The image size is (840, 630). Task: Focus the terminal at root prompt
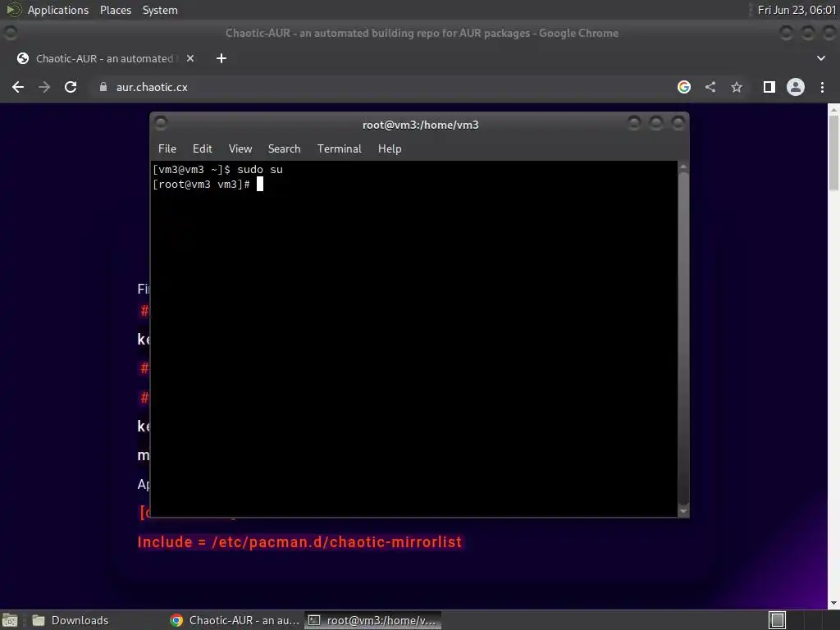(260, 185)
